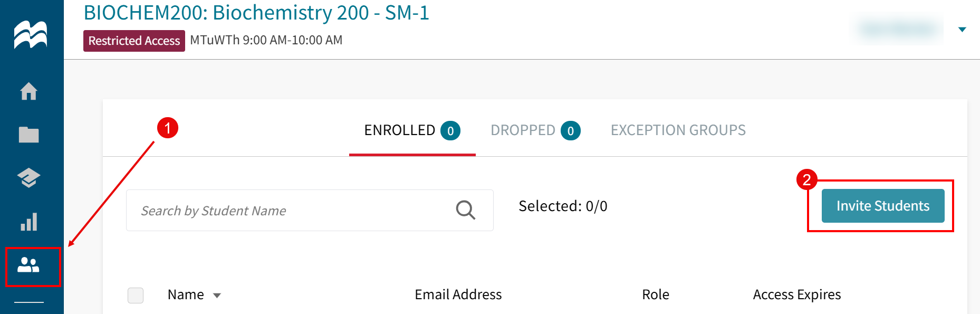Open the folder icon in sidebar
Image resolution: width=980 pixels, height=314 pixels.
tap(29, 135)
